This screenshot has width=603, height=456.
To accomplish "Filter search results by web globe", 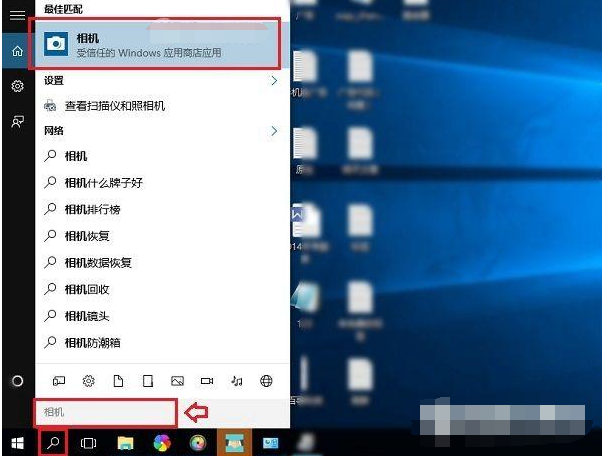I will pyautogui.click(x=266, y=381).
